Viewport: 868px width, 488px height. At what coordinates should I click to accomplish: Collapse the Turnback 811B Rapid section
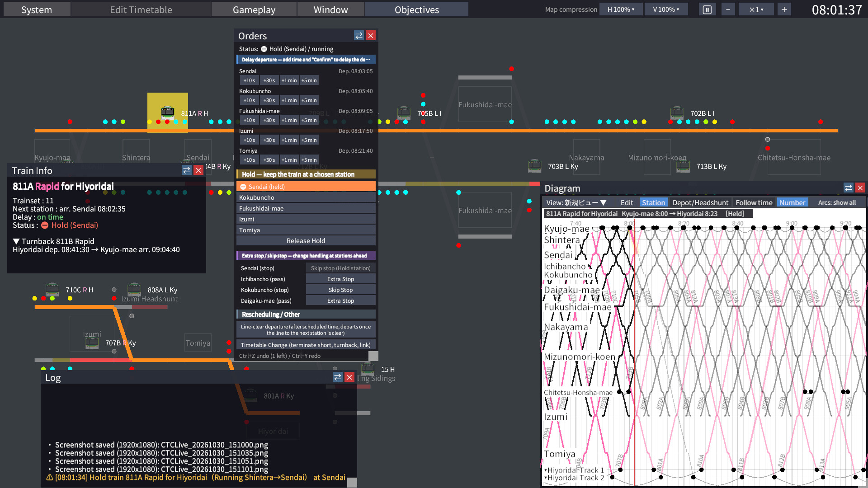point(16,241)
